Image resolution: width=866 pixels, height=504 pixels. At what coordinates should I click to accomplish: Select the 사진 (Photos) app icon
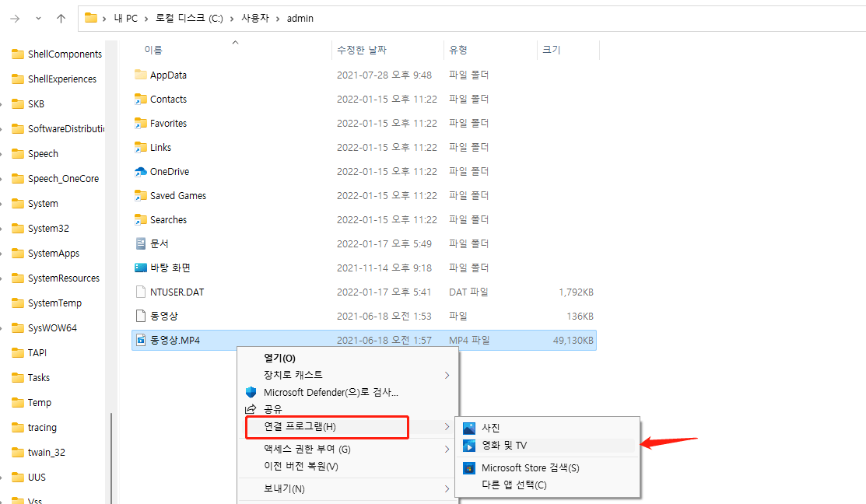(469, 427)
